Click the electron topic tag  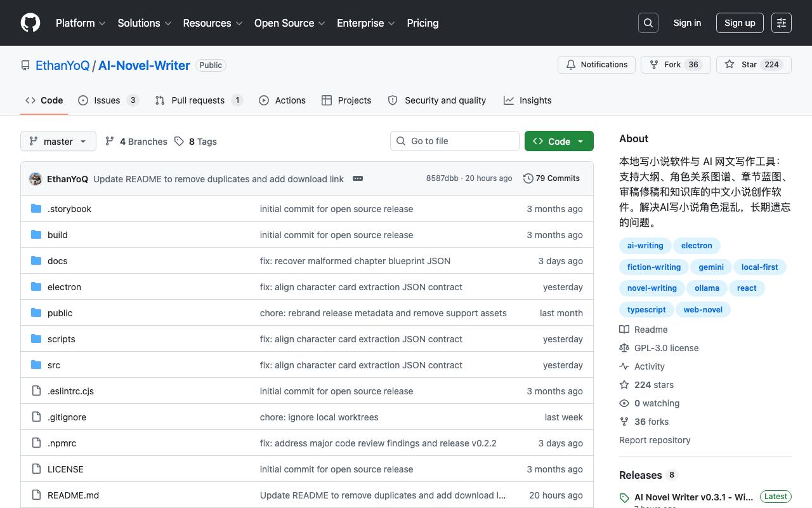[x=697, y=246]
